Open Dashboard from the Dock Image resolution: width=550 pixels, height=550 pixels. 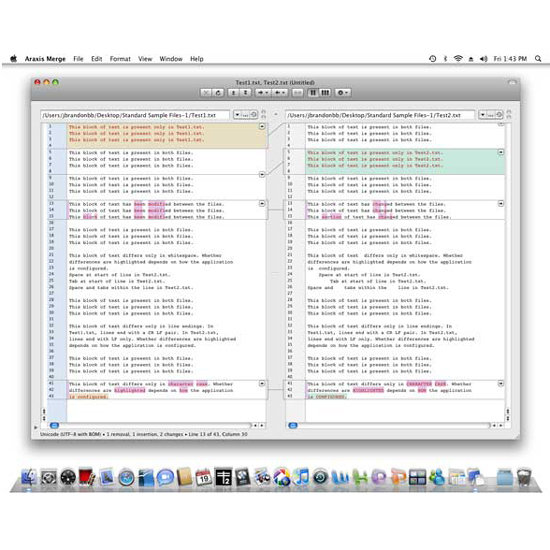pos(68,477)
